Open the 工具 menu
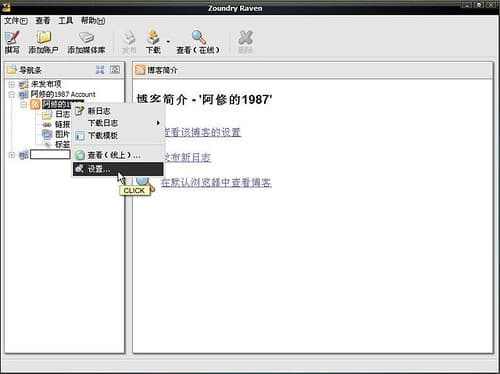The image size is (500, 374). coord(65,21)
